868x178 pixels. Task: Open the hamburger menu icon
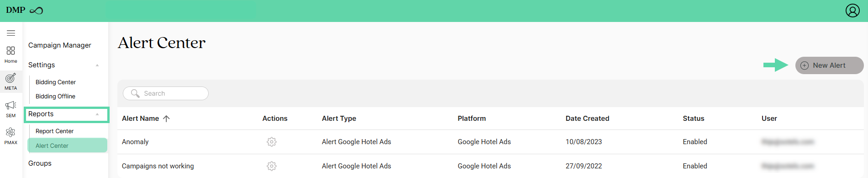[x=11, y=33]
